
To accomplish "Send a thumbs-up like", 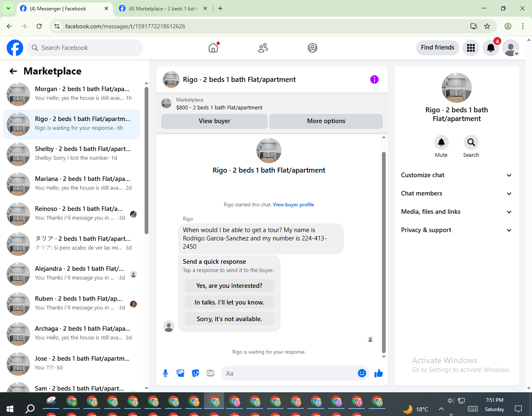I will click(379, 373).
